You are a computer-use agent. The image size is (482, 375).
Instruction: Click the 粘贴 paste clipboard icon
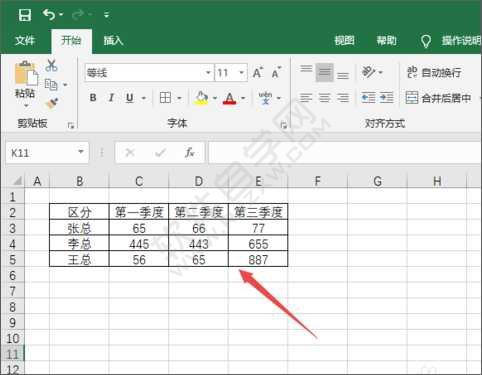[x=26, y=74]
